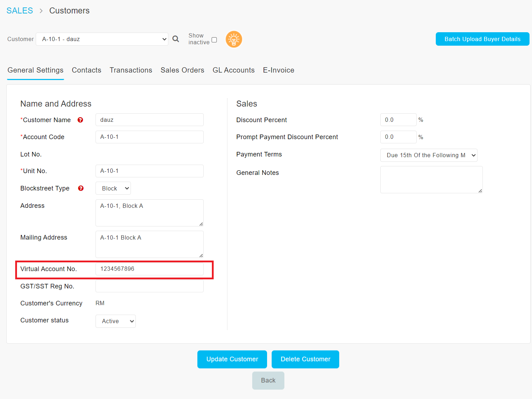Focus the General Notes text area
Image resolution: width=532 pixels, height=399 pixels.
click(x=431, y=179)
